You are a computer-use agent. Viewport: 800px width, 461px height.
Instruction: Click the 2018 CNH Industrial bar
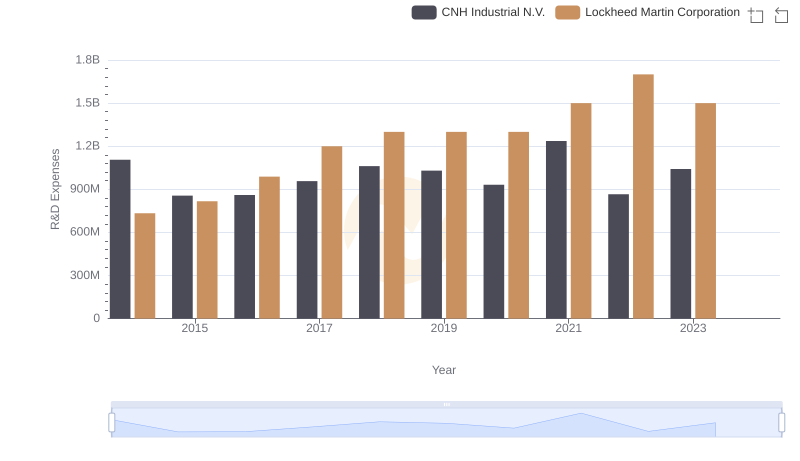pyautogui.click(x=369, y=242)
